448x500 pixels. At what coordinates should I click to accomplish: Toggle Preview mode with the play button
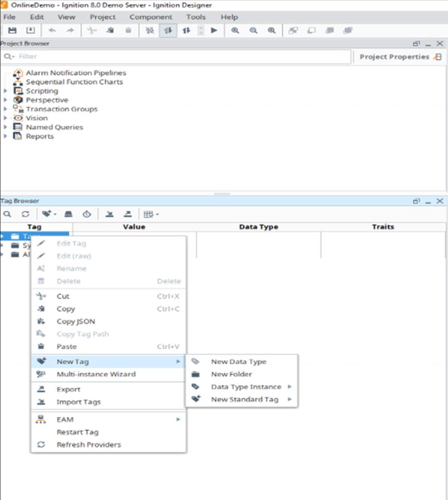pyautogui.click(x=214, y=30)
